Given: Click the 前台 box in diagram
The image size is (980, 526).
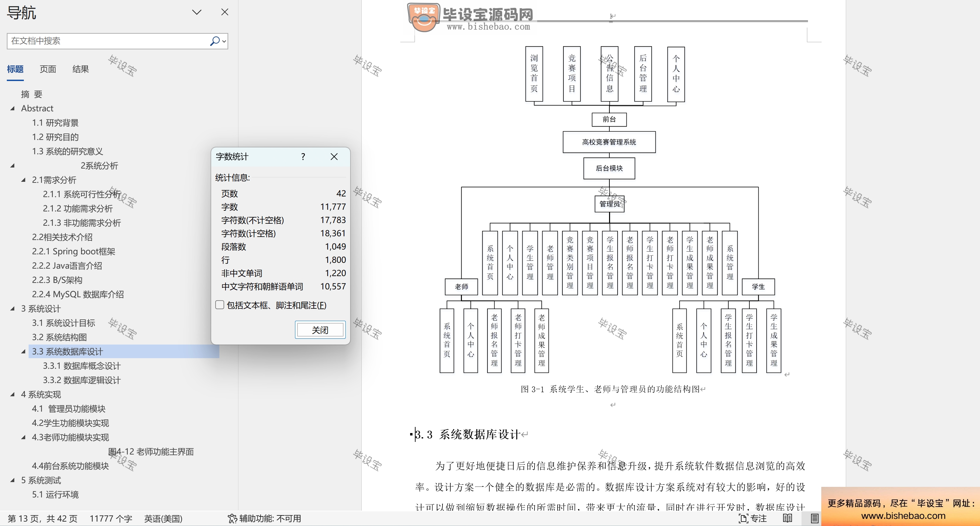Looking at the screenshot, I should click(609, 119).
